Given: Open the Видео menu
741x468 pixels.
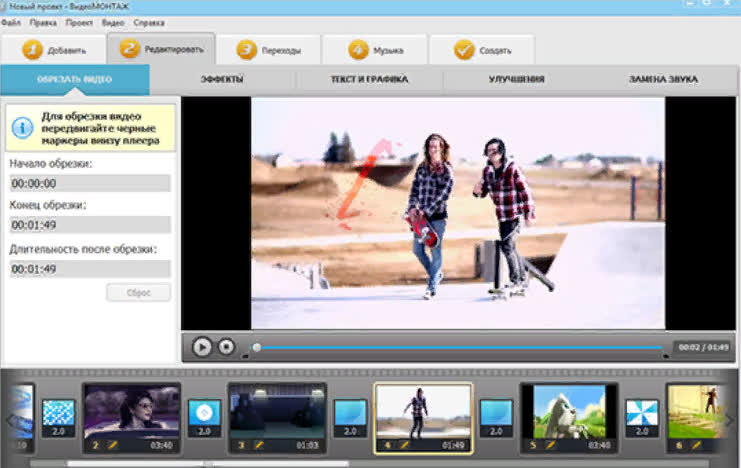Looking at the screenshot, I should point(113,23).
